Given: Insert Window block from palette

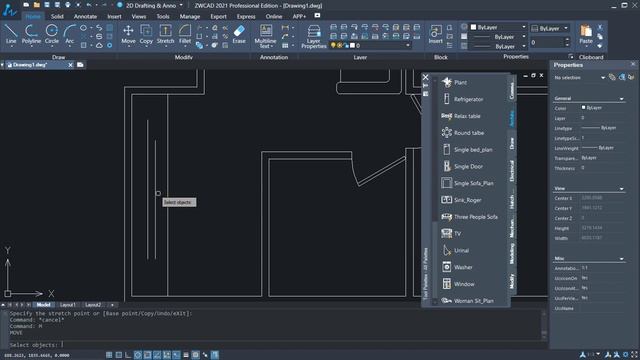Looking at the screenshot, I should (458, 284).
